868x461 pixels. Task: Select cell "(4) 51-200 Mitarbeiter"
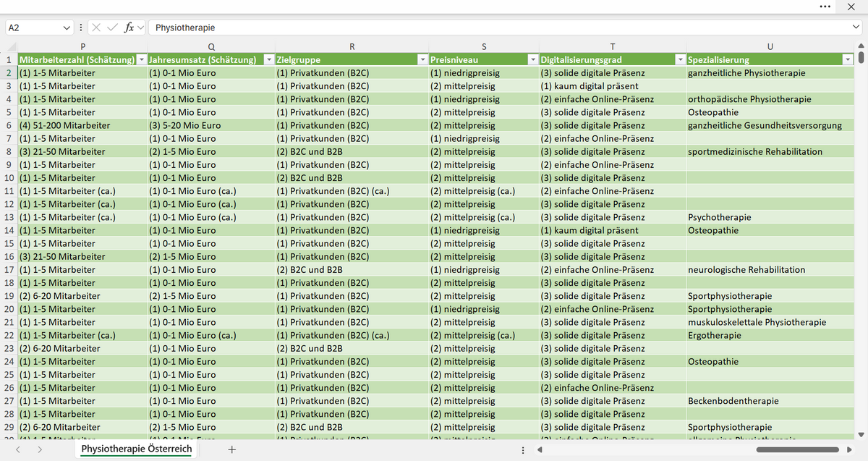[x=82, y=125]
